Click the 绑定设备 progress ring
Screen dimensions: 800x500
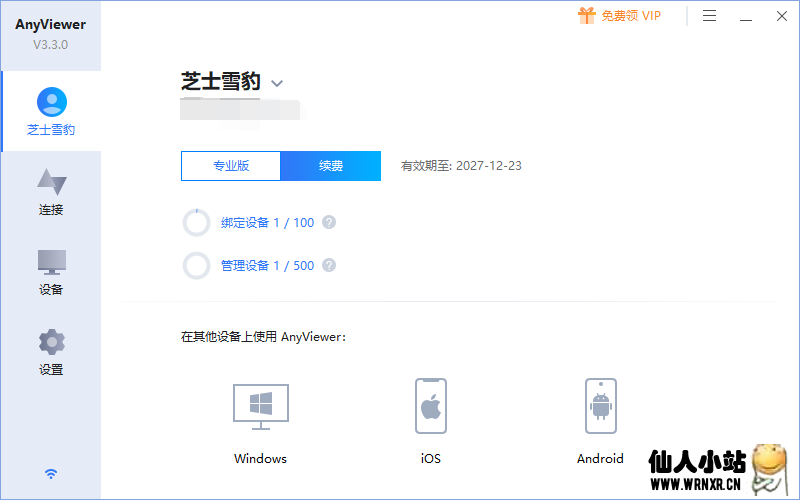(196, 222)
